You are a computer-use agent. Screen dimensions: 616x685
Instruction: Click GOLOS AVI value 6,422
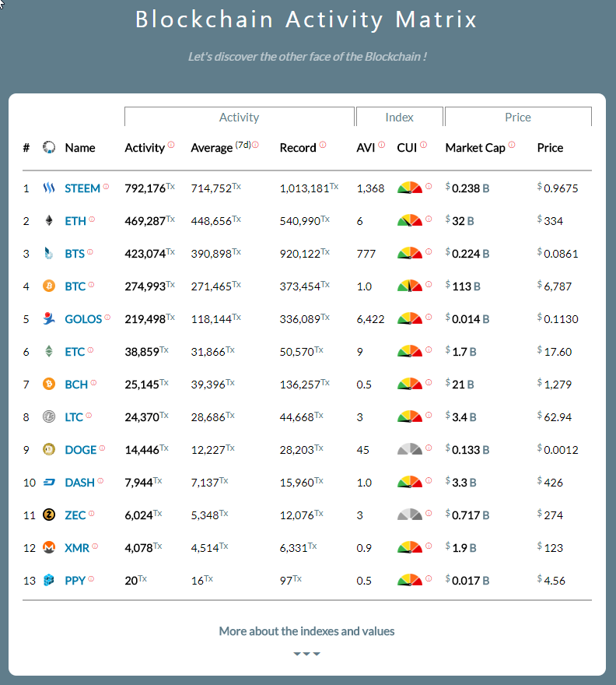(371, 319)
